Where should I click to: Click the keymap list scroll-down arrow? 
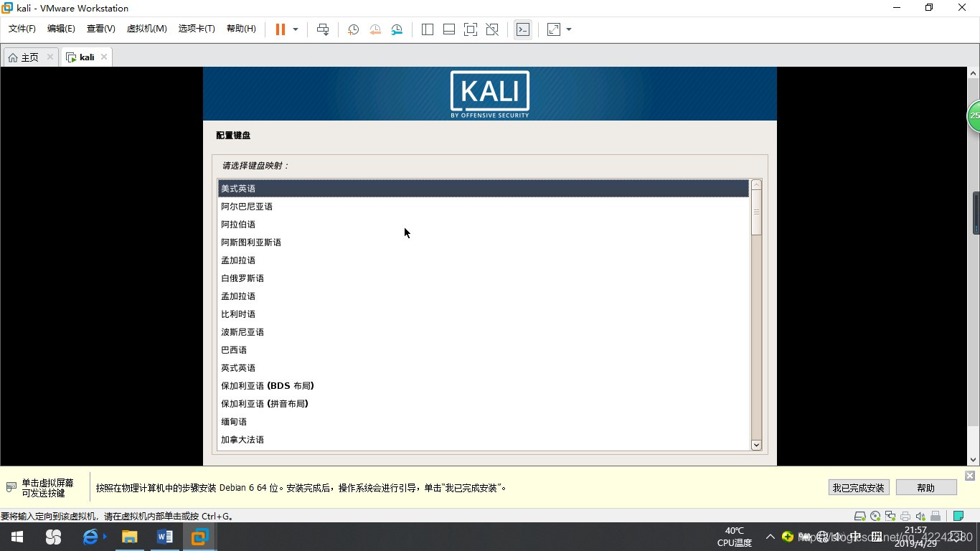click(756, 445)
